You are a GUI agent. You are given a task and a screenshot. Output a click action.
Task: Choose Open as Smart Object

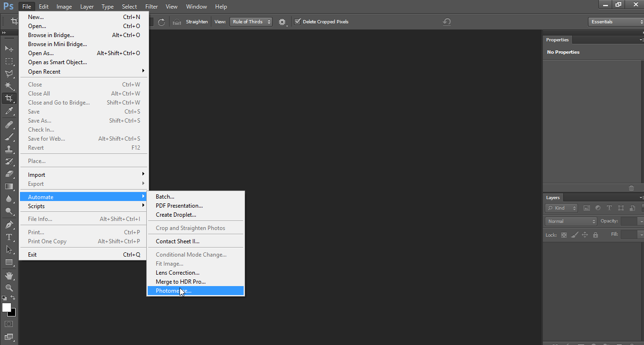(x=84, y=62)
